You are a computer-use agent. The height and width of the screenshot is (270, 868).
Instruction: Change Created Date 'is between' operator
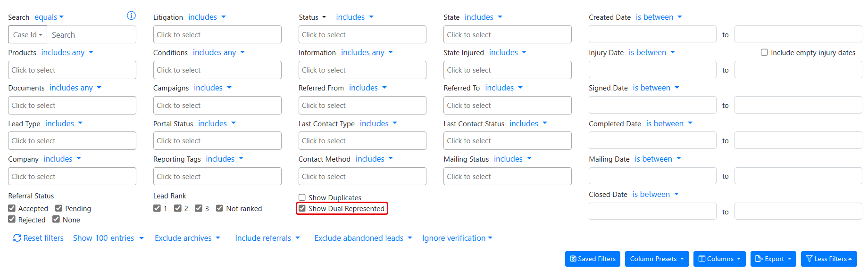(x=659, y=17)
